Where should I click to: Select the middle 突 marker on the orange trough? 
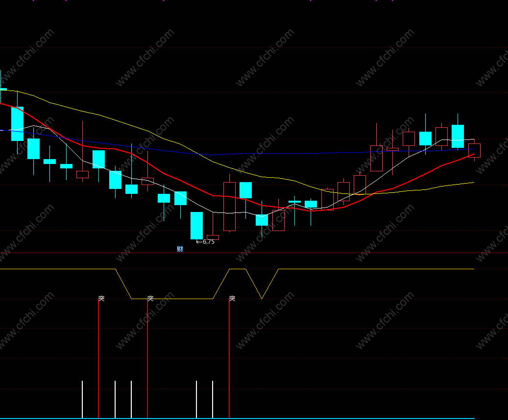(150, 298)
